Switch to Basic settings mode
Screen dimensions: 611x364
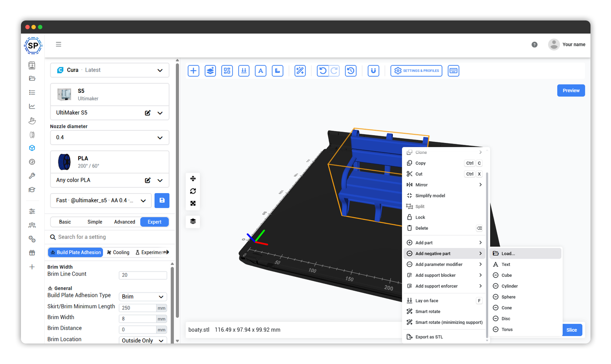pos(65,222)
